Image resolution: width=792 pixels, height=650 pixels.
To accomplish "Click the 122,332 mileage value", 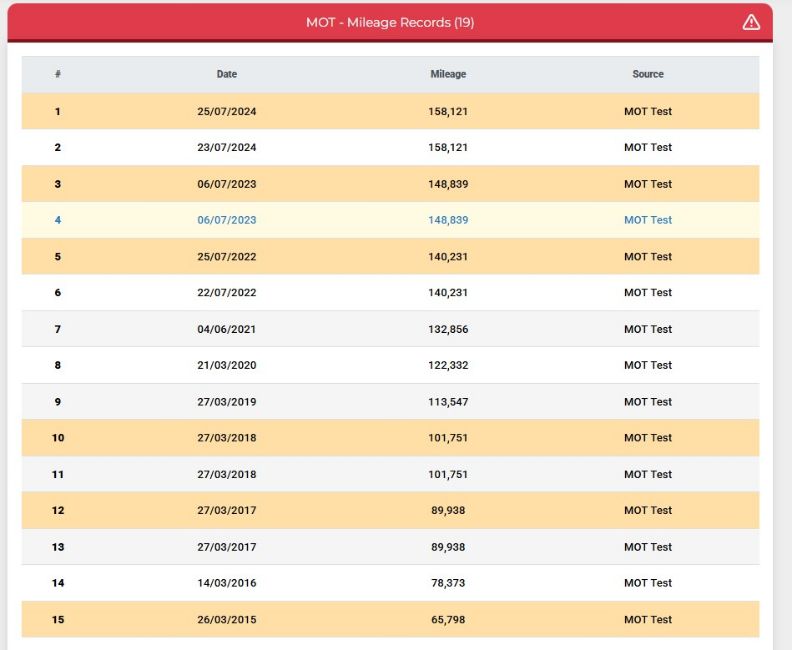I will point(448,365).
